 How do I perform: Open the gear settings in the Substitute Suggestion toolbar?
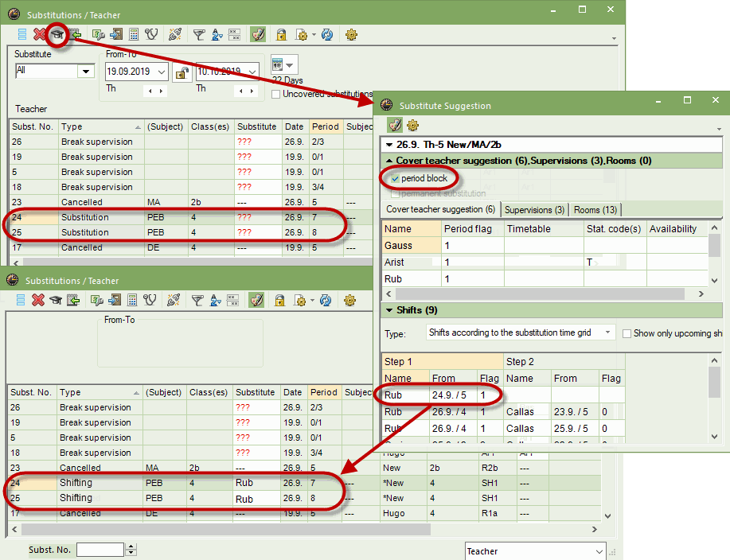[412, 125]
